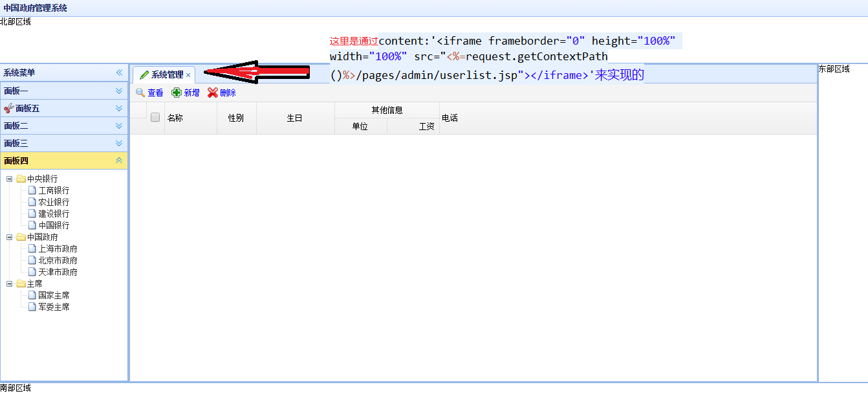Image resolution: width=868 pixels, height=411 pixels.
Task: Expand the 面板一 accordion arrow
Action: pos(119,91)
